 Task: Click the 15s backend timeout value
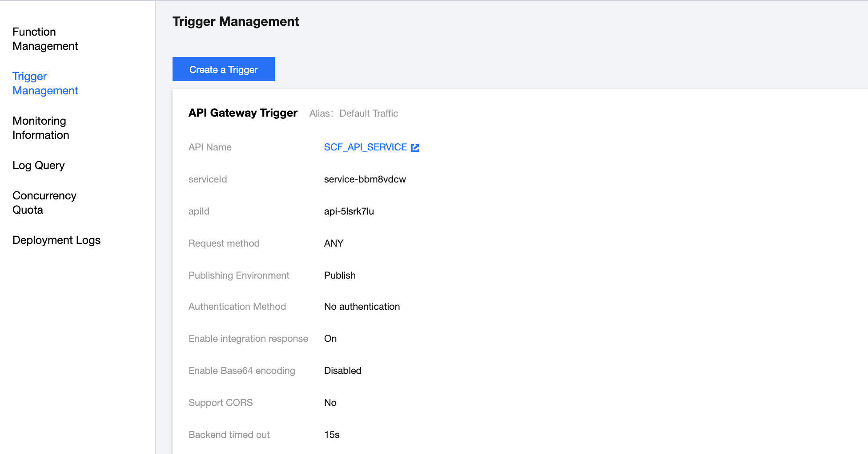[x=332, y=435]
